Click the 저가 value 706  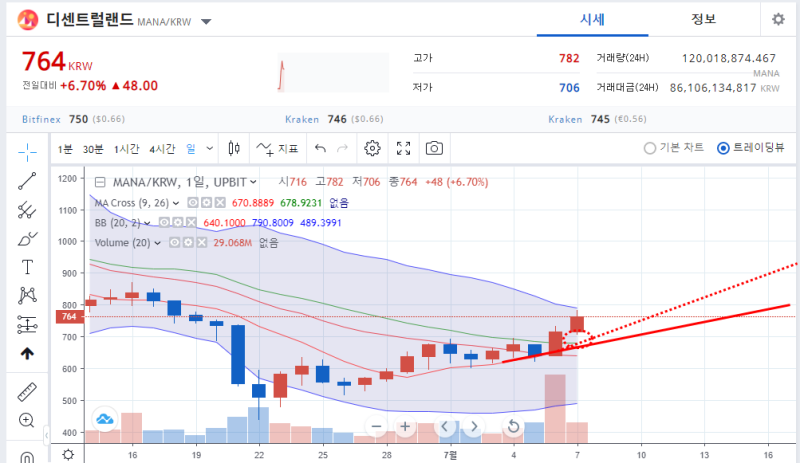pos(569,88)
